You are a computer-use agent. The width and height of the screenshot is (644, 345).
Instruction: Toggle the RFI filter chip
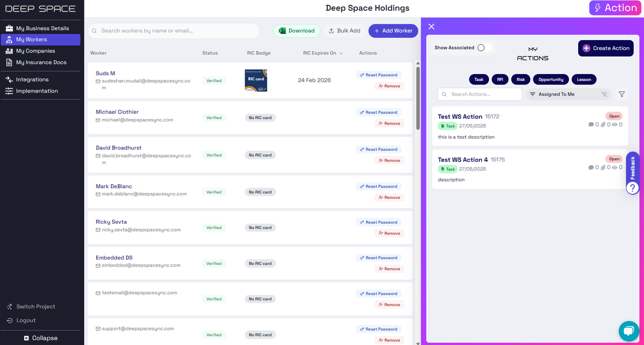pyautogui.click(x=500, y=79)
